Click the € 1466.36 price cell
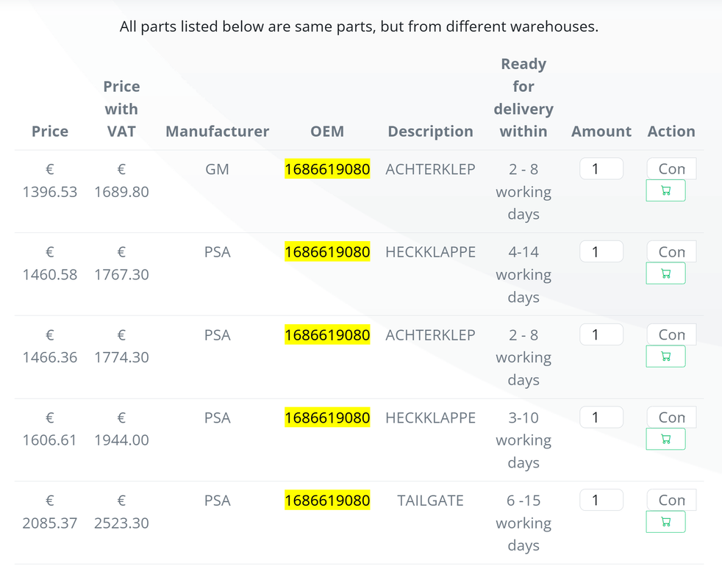 (50, 346)
